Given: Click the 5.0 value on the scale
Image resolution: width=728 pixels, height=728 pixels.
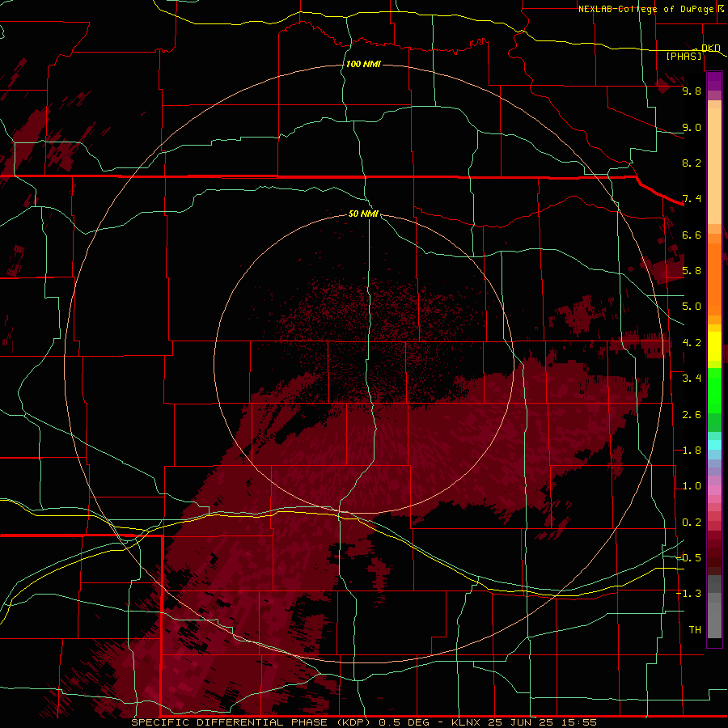Looking at the screenshot, I should pyautogui.click(x=692, y=307).
